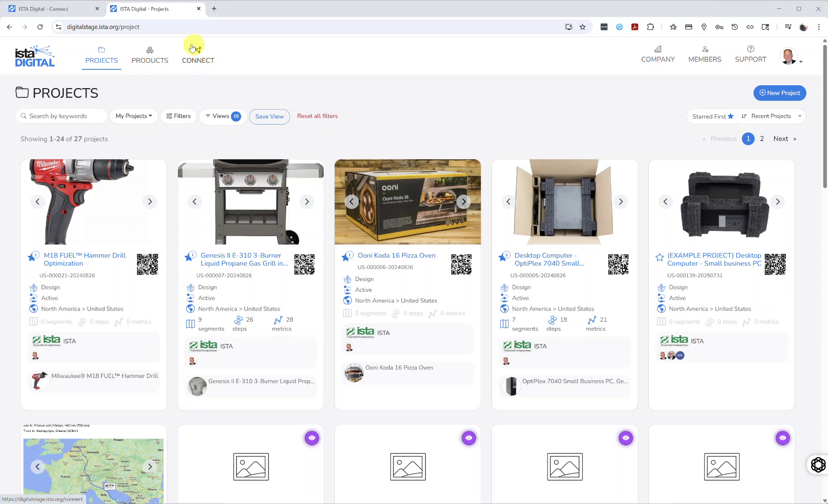Image resolution: width=828 pixels, height=504 pixels.
Task: Switch to ISTA Digital - Connect browser tab
Action: pyautogui.click(x=54, y=9)
